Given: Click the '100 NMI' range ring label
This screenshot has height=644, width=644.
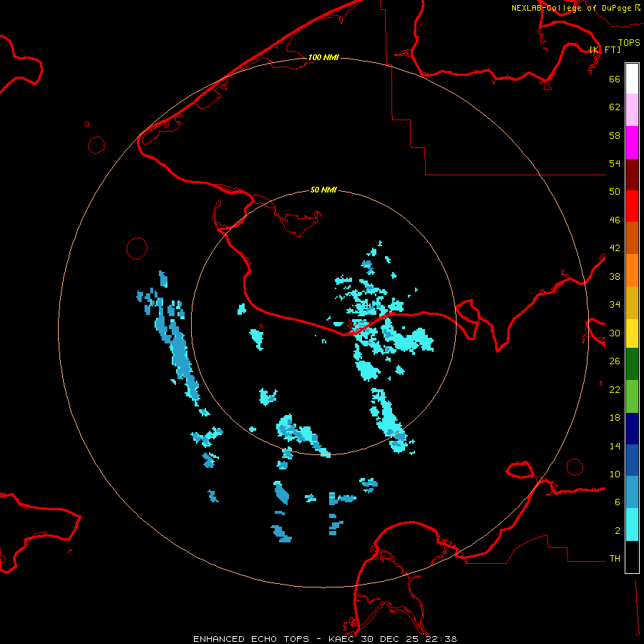Looking at the screenshot, I should point(323,57).
